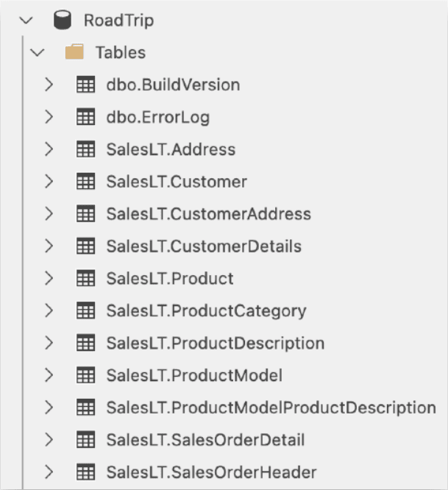Collapse the RoadTrip database node
This screenshot has width=448, height=490.
[x=26, y=21]
